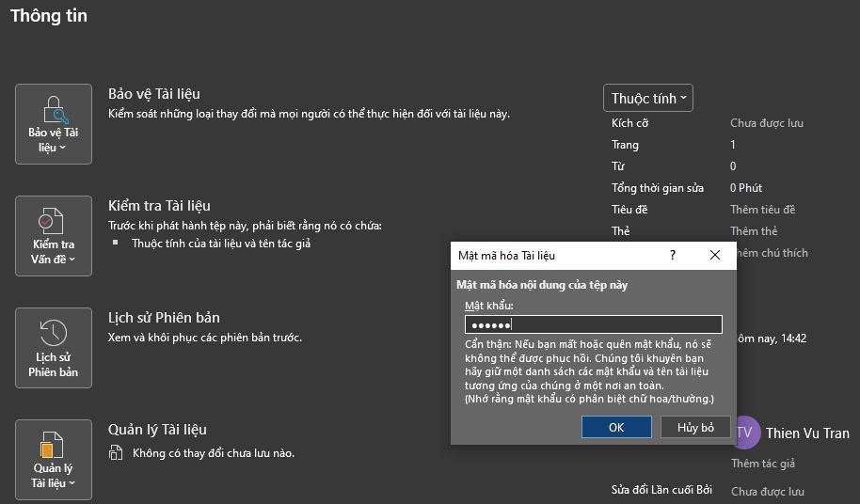The height and width of the screenshot is (504, 860).
Task: Click the Mật mã hóa Tài liệu title bar
Action: tap(546, 255)
